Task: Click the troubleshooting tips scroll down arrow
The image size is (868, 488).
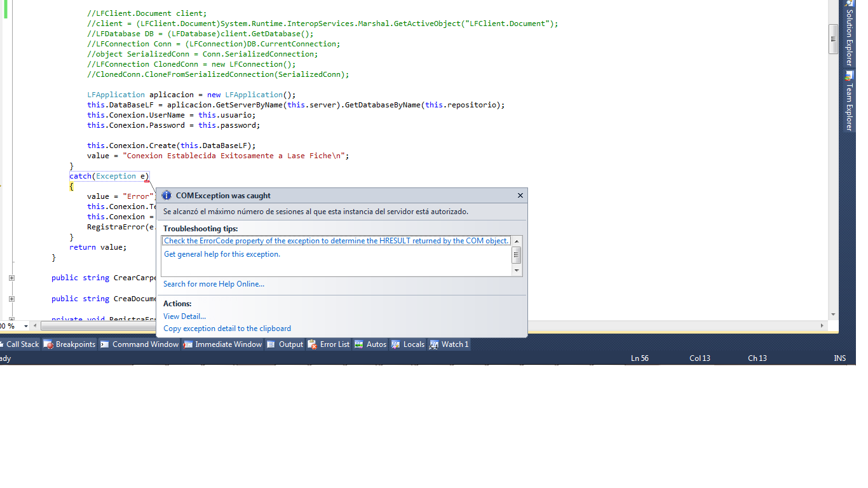Action: click(x=517, y=271)
